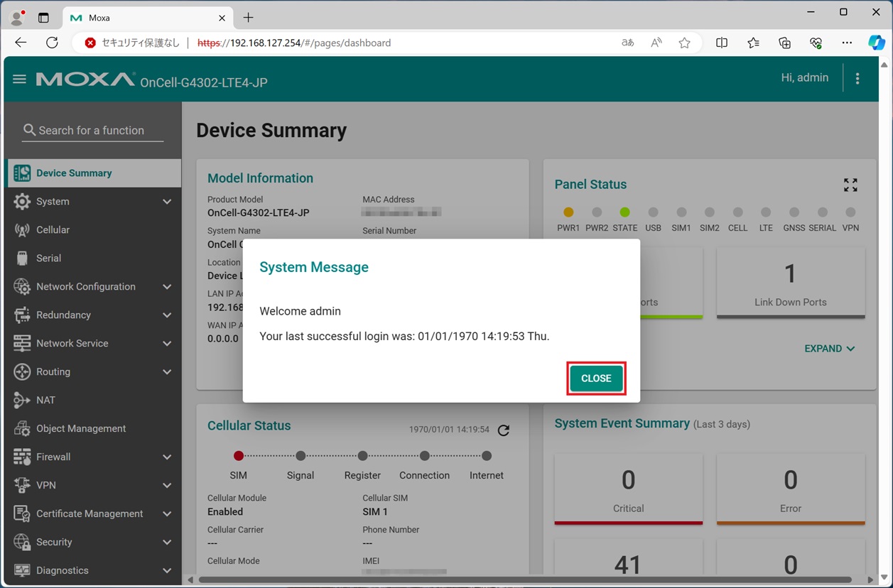
Task: Click the Object Management icon
Action: point(22,429)
